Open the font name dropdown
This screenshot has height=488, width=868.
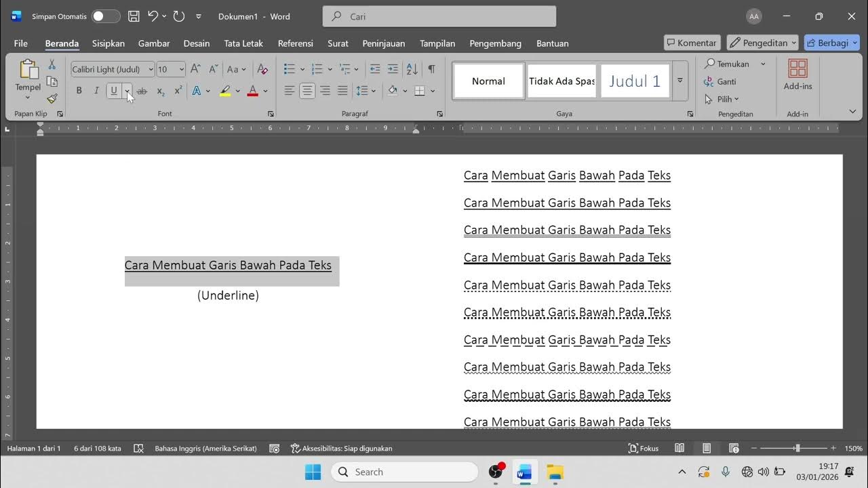click(x=151, y=69)
